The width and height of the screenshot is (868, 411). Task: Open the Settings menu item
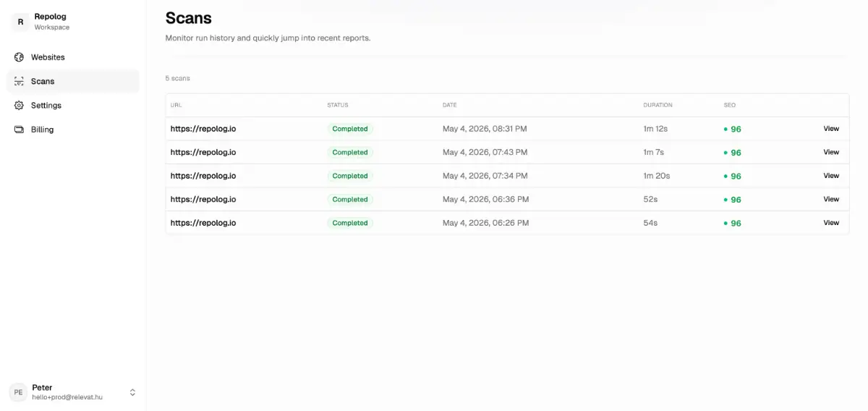coord(72,106)
